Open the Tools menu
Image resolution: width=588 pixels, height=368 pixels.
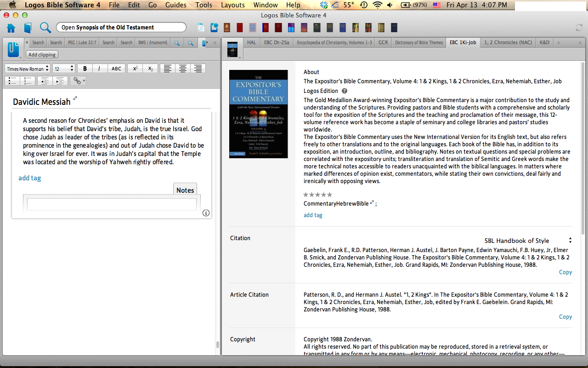point(204,5)
